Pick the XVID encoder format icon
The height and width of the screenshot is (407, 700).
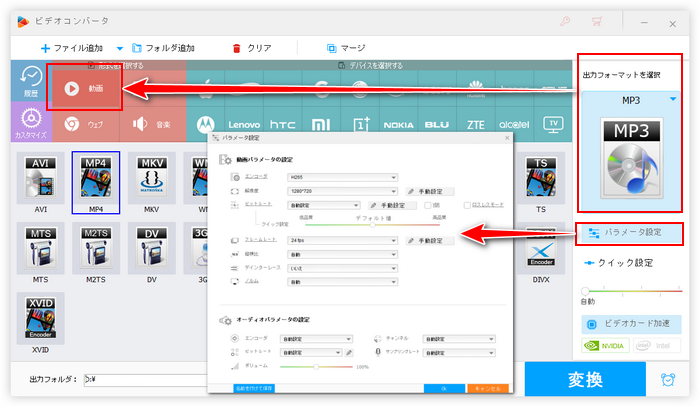pyautogui.click(x=39, y=318)
